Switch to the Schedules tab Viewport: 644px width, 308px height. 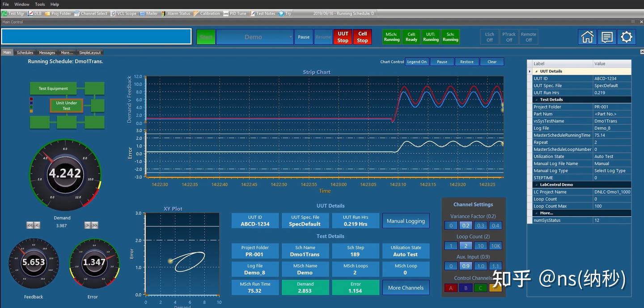coord(25,52)
